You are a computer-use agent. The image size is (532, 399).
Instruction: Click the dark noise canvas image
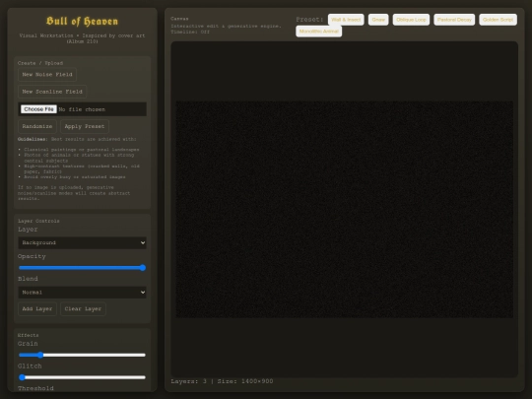(x=345, y=209)
